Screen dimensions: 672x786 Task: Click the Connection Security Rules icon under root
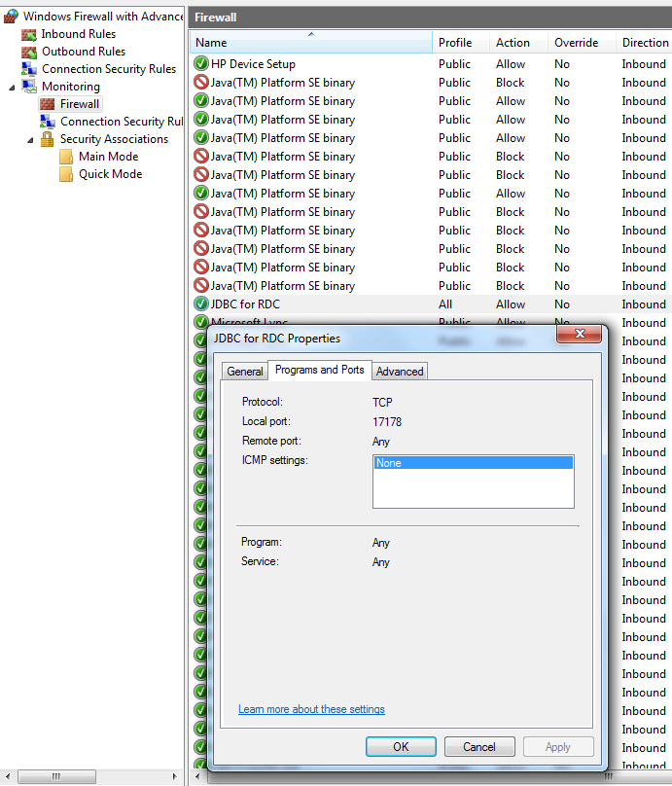click(29, 69)
